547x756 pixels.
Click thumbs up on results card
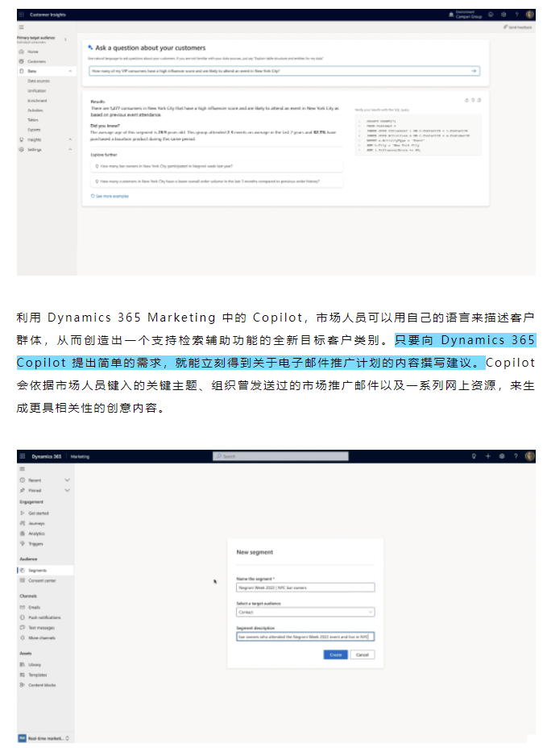click(x=466, y=100)
